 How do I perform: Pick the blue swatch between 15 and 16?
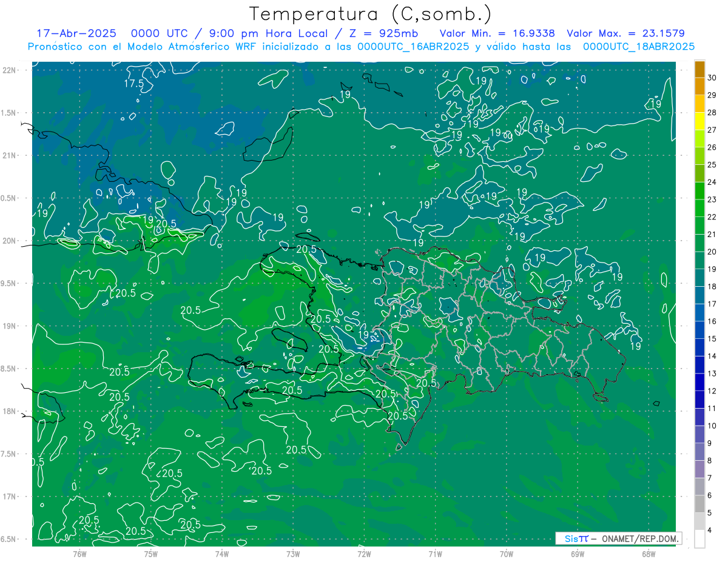point(699,330)
